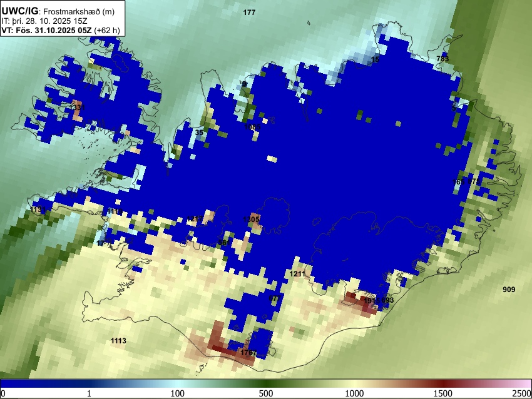Click the 783 freezing level value

pyautogui.click(x=442, y=59)
